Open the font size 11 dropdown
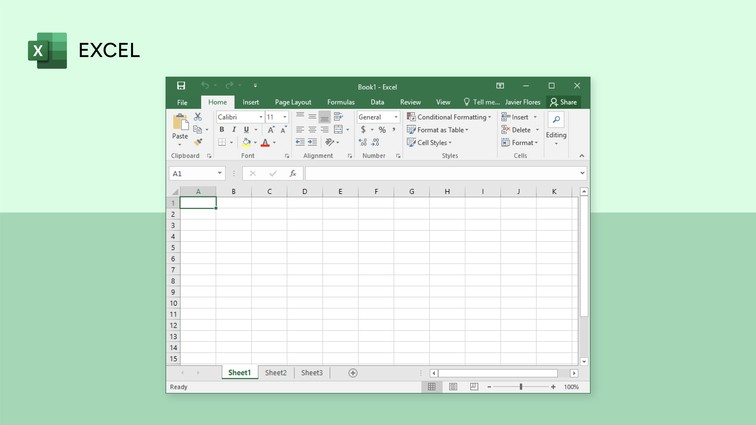Viewport: 756px width, 425px height. point(284,117)
